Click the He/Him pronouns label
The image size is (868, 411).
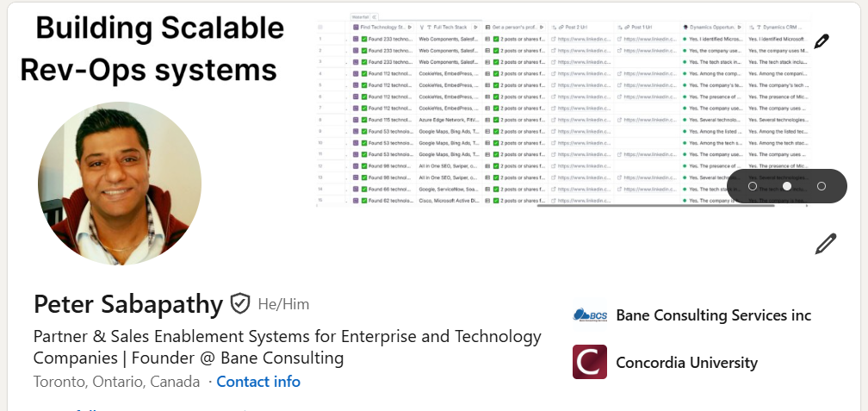pos(283,304)
